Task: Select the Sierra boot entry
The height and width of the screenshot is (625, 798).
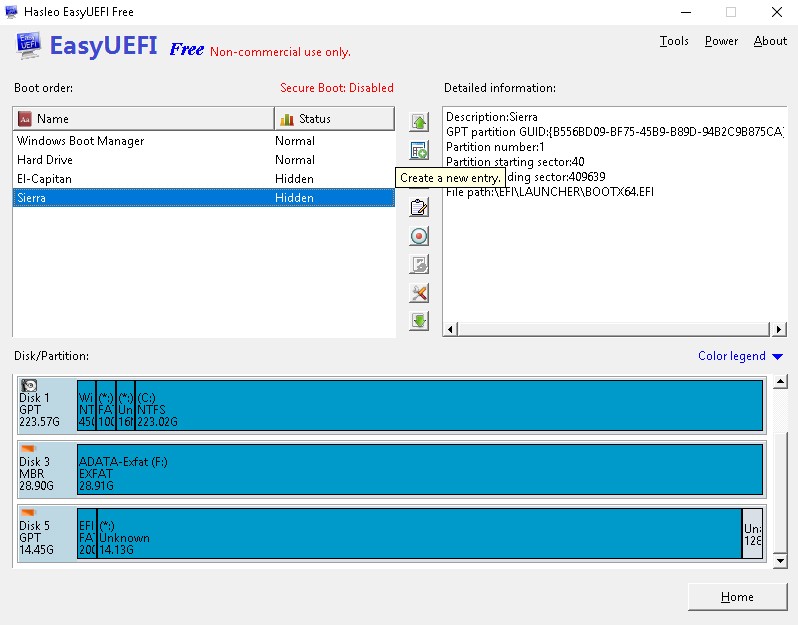Action: [x=204, y=197]
